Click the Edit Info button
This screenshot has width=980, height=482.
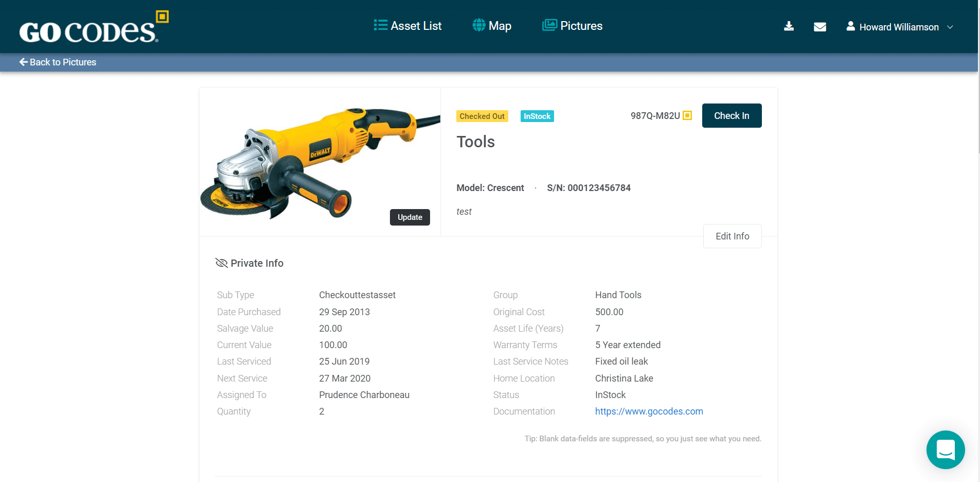point(732,236)
